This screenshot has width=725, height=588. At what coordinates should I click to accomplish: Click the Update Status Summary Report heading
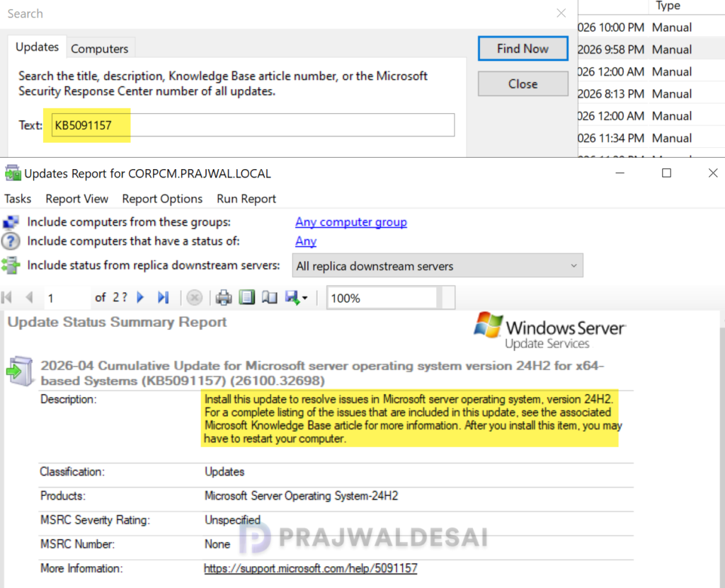tap(117, 322)
